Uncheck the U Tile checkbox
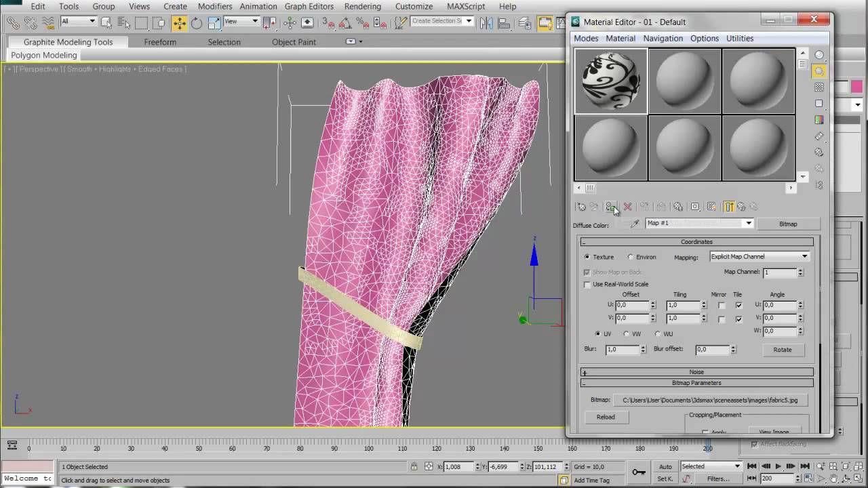 [x=738, y=306]
